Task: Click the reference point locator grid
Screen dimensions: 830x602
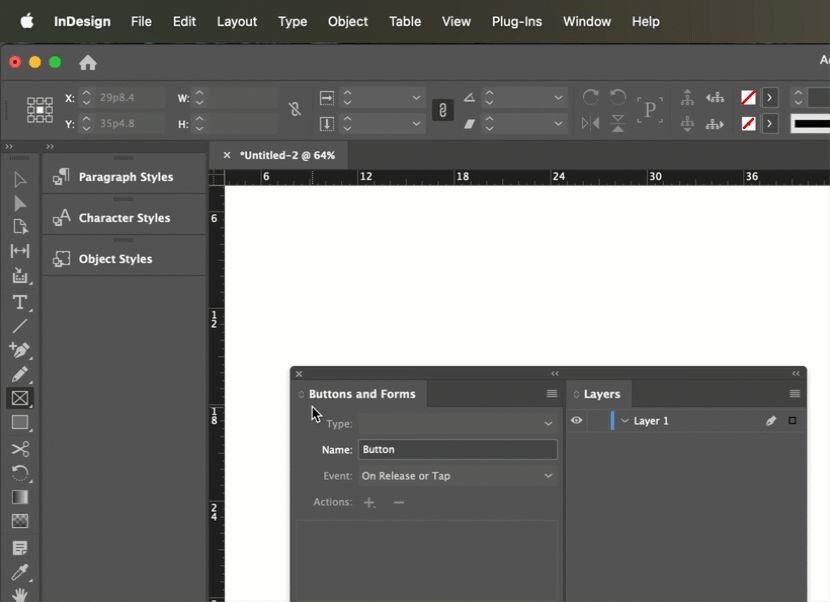Action: 40,110
